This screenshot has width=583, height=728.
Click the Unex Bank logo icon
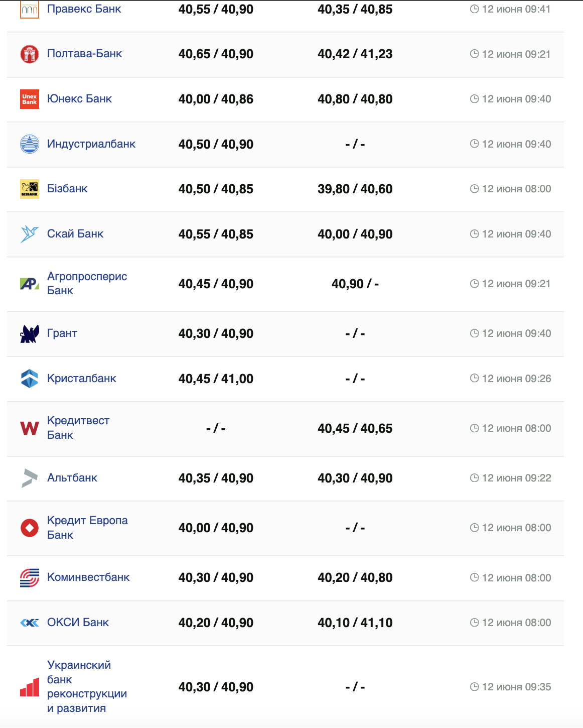pos(30,99)
